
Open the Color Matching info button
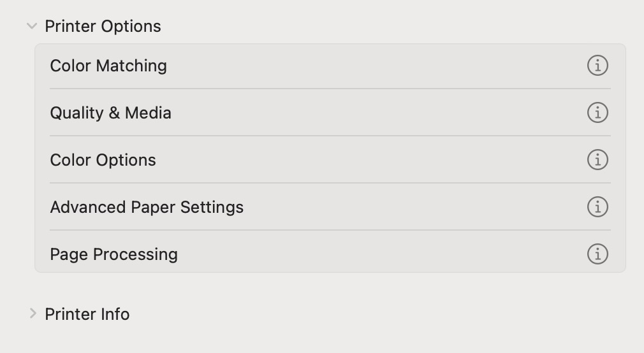point(597,66)
